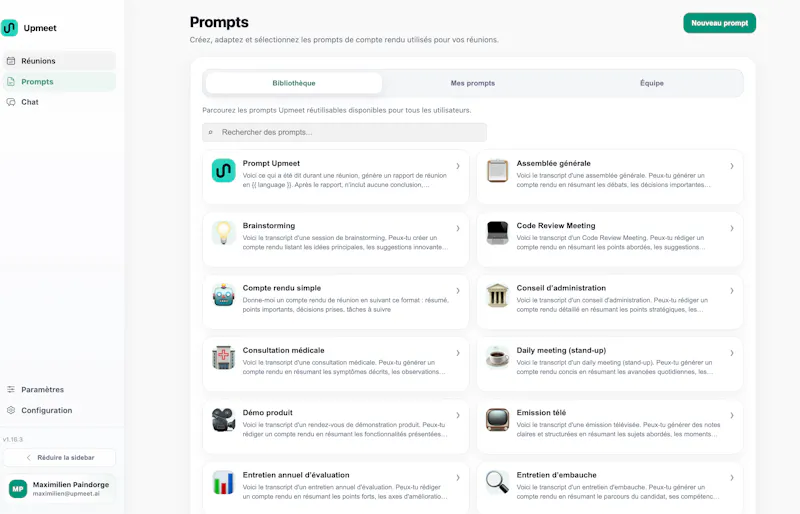This screenshot has width=800, height=514.
Task: Click the Upmeet brand name
Action: tap(40, 28)
